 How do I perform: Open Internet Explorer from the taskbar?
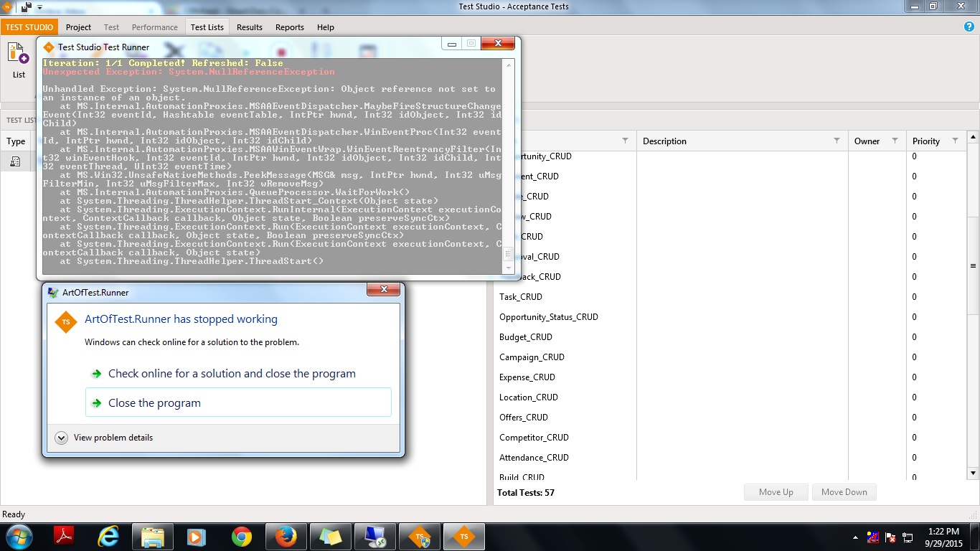click(109, 536)
